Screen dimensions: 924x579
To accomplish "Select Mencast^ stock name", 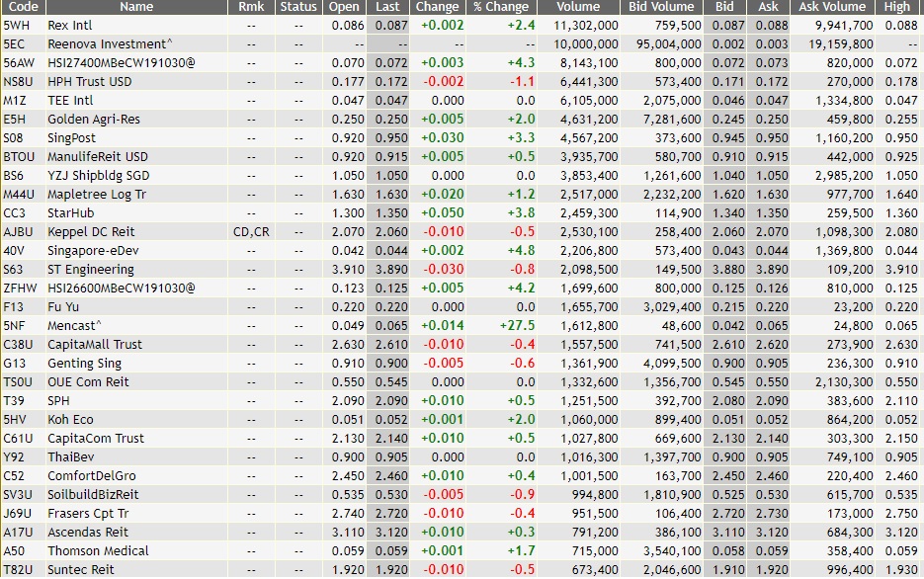I will tap(74, 326).
